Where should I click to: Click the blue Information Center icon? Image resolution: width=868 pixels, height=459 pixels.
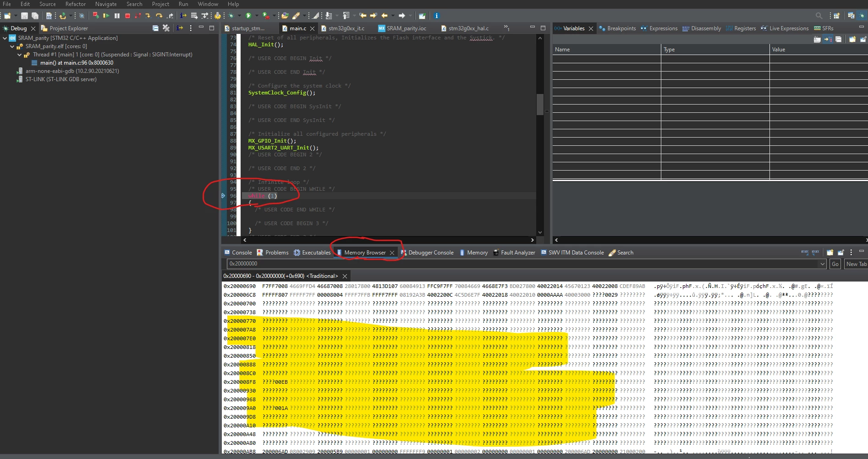click(x=436, y=16)
